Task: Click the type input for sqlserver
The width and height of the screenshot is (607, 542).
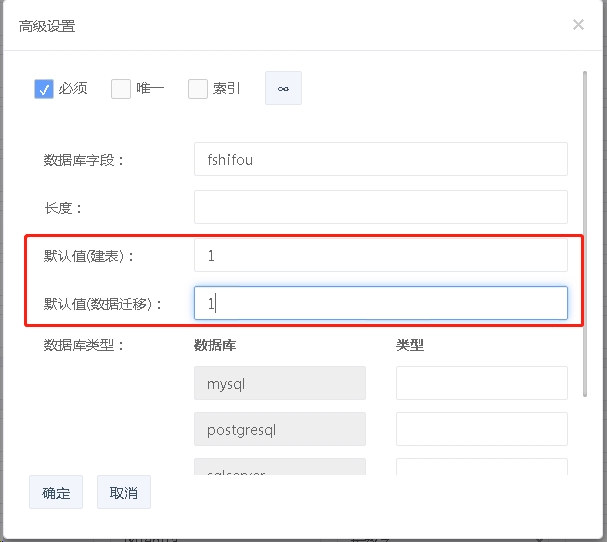Action: click(x=481, y=467)
